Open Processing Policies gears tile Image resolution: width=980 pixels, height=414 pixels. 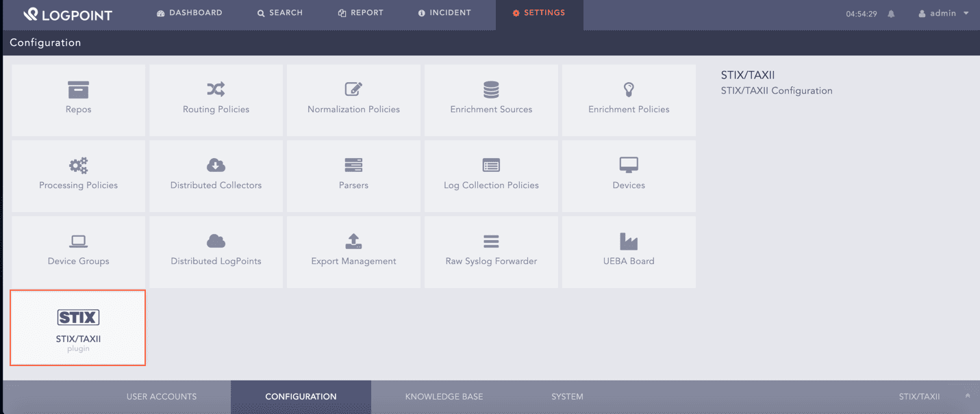(x=78, y=176)
